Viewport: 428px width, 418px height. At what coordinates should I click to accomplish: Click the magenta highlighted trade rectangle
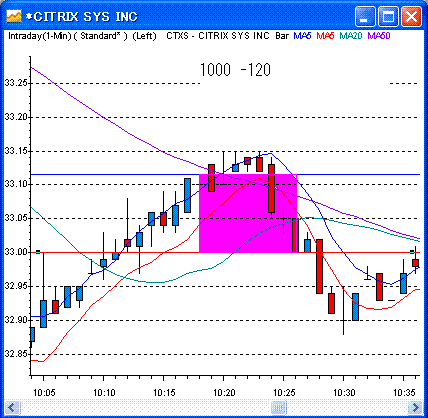248,213
